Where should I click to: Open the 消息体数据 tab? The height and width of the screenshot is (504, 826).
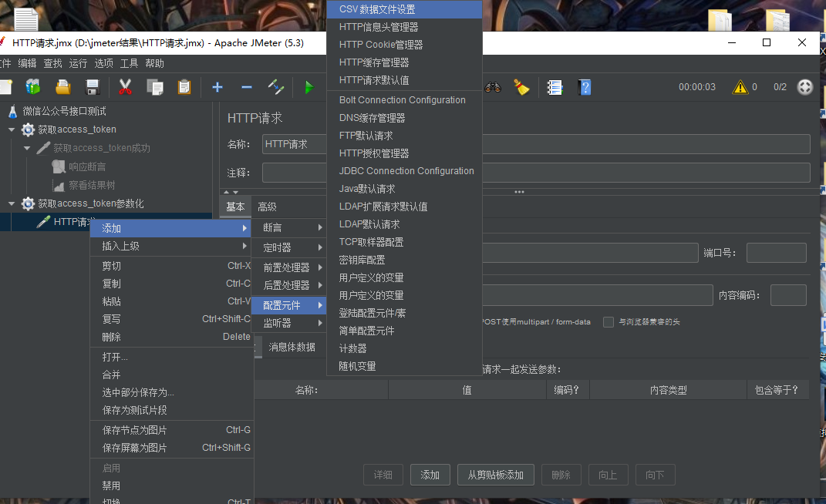(x=292, y=347)
